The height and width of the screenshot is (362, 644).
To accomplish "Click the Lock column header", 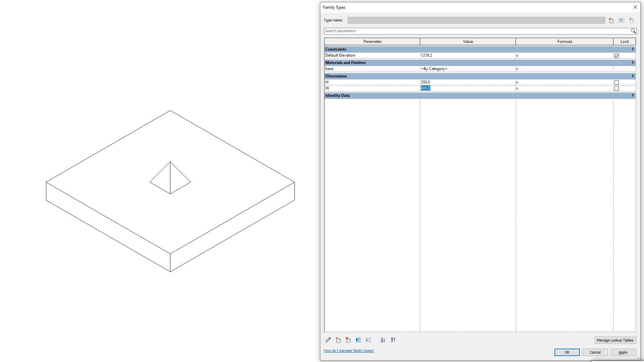I will click(625, 42).
